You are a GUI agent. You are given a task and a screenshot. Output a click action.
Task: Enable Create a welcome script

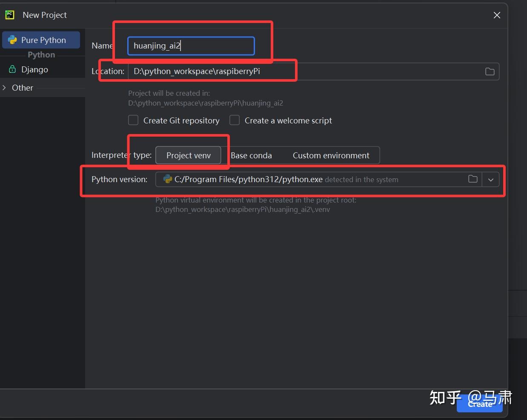pos(235,120)
